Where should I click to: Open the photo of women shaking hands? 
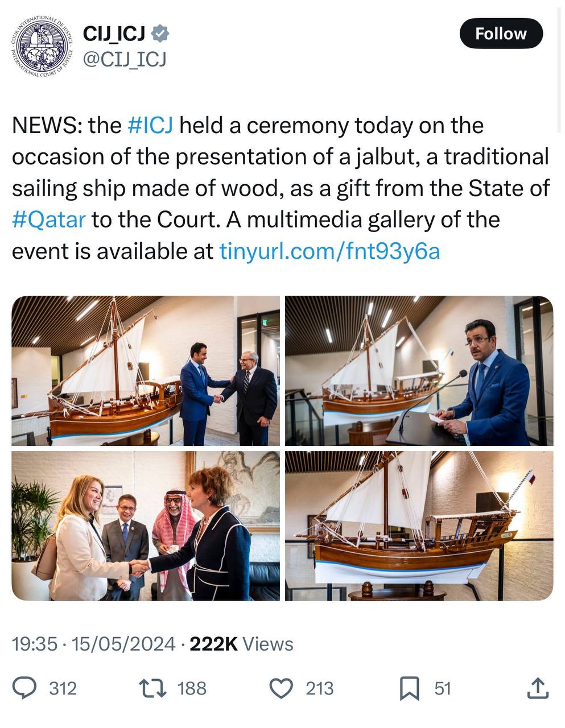coord(146,526)
